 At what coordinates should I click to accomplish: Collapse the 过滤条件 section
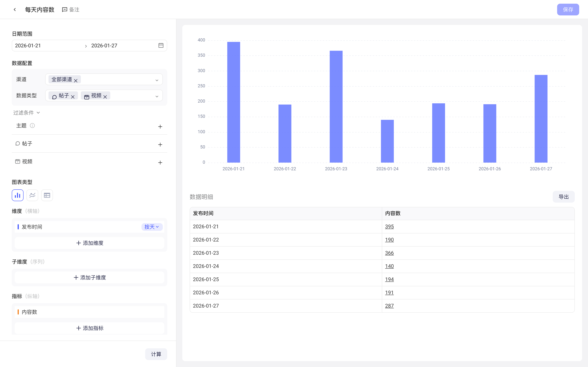coord(26,113)
